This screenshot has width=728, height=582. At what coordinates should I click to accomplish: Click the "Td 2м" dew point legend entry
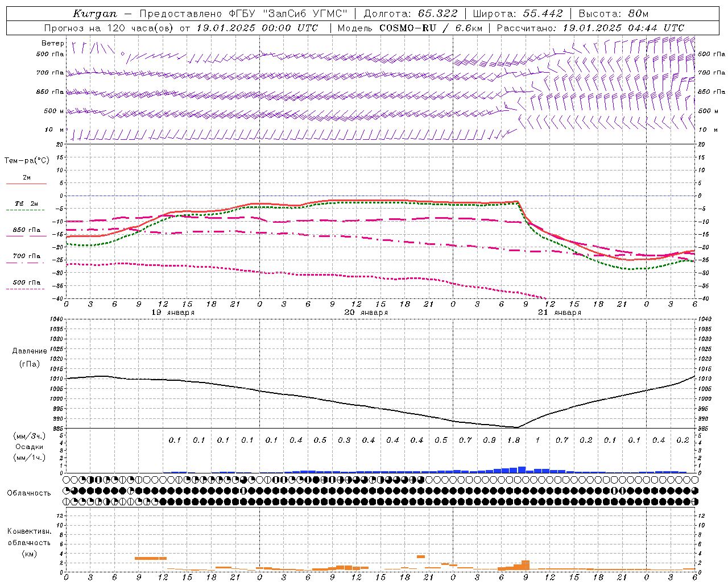point(26,203)
